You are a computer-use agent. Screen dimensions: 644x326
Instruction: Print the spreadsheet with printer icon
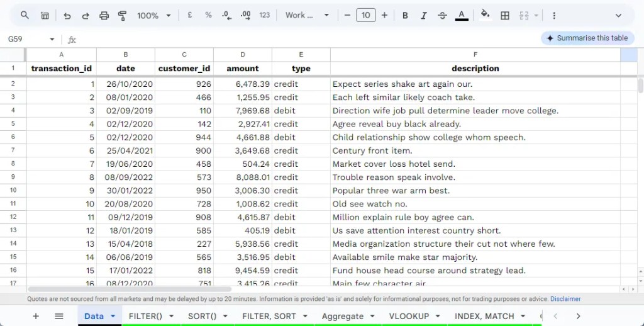104,15
